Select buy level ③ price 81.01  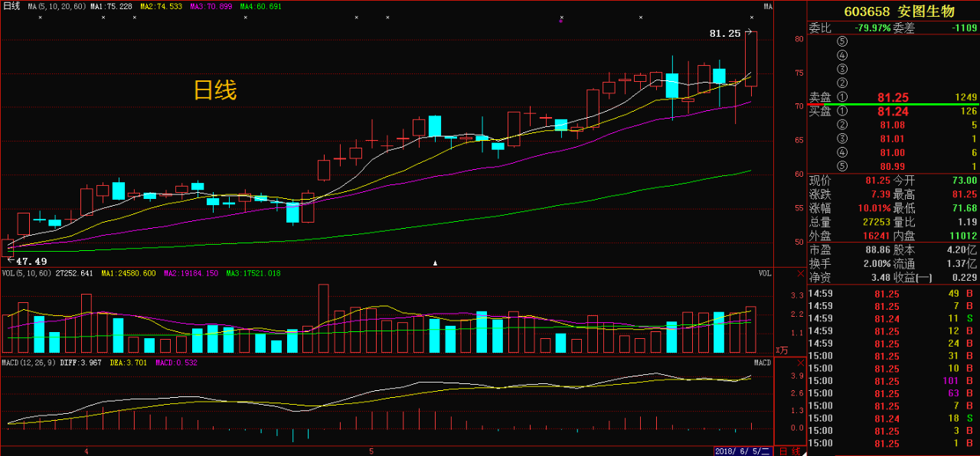[x=893, y=138]
